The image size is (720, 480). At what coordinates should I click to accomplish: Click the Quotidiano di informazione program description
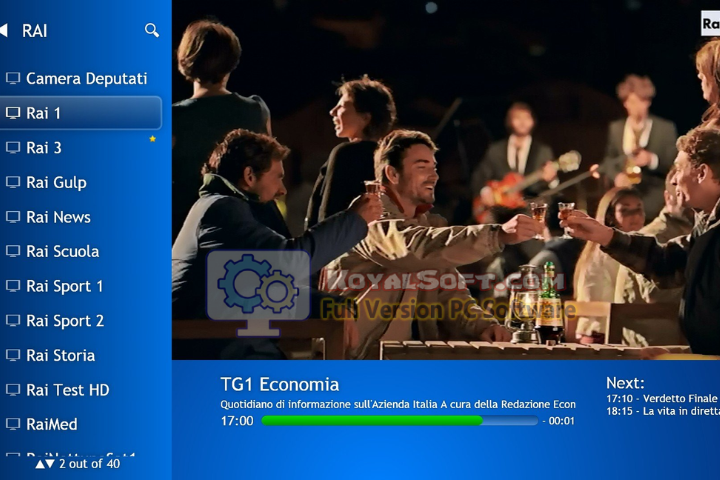(398, 404)
